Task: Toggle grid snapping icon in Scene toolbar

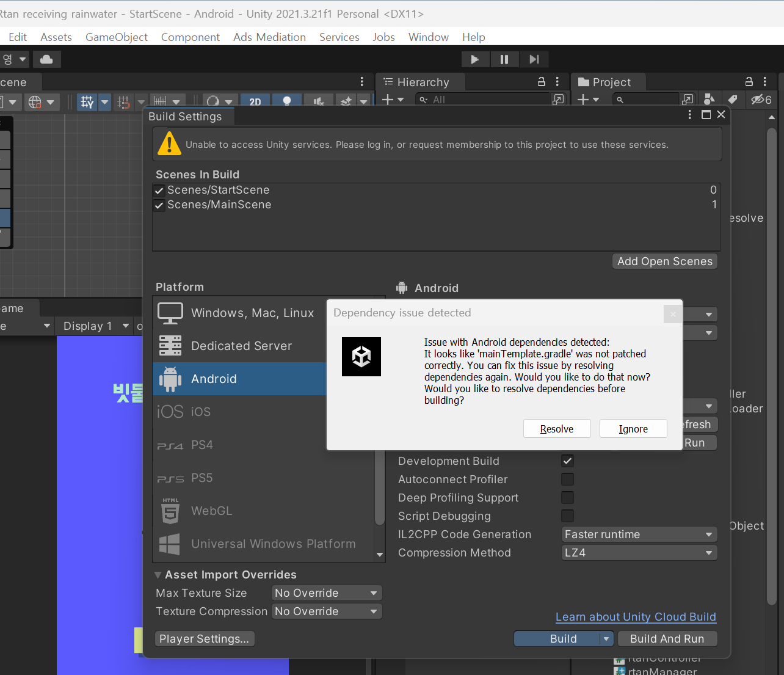Action: click(88, 101)
